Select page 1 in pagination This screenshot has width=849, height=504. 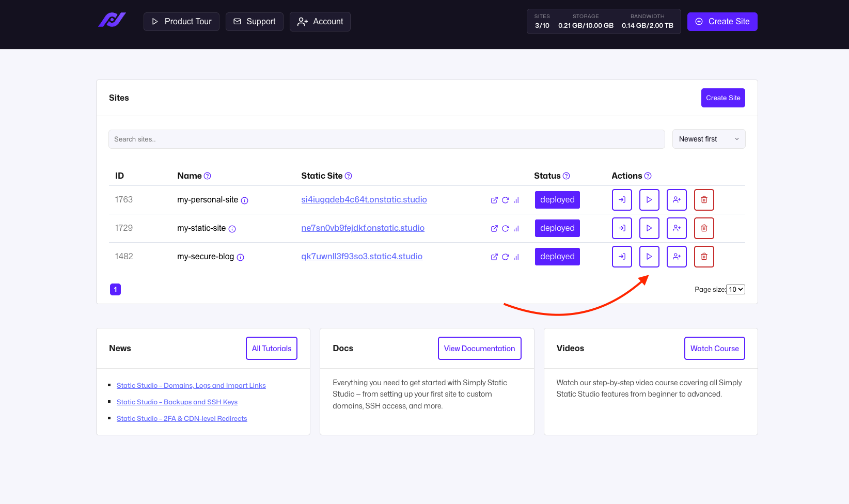[x=116, y=290]
